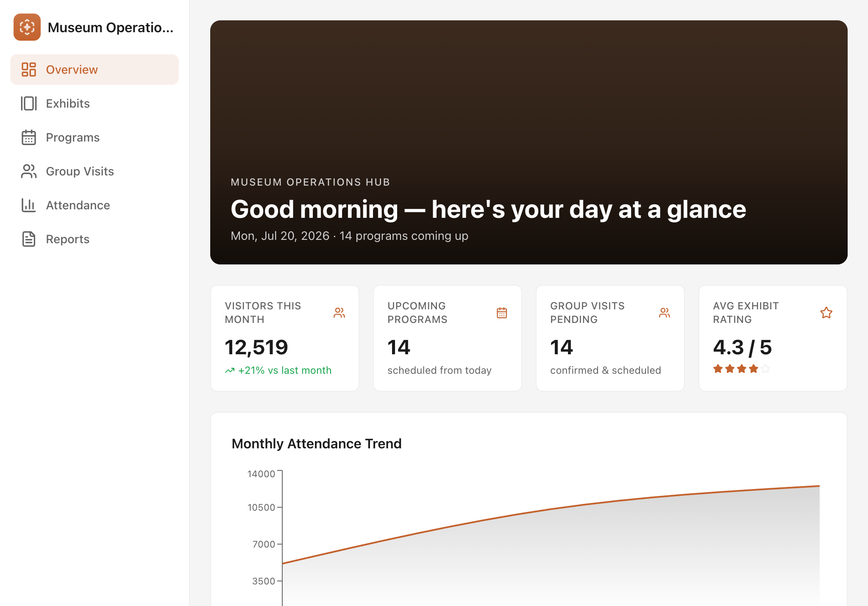This screenshot has width=868, height=606.
Task: Go to the Exhibits section
Action: coord(95,103)
